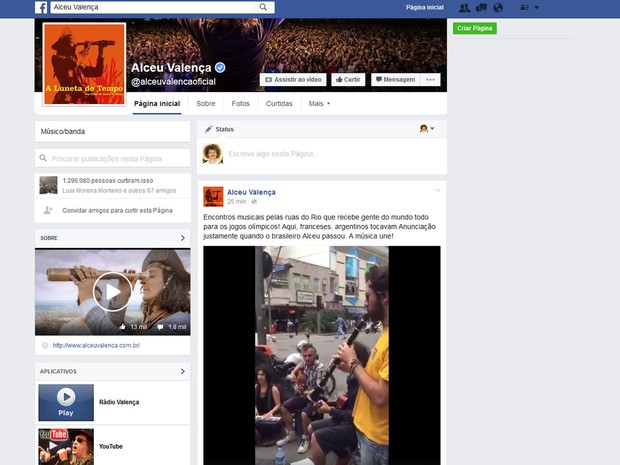This screenshot has height=465, width=620.
Task: Click the verified badge next to Alceu Valença
Action: click(220, 68)
